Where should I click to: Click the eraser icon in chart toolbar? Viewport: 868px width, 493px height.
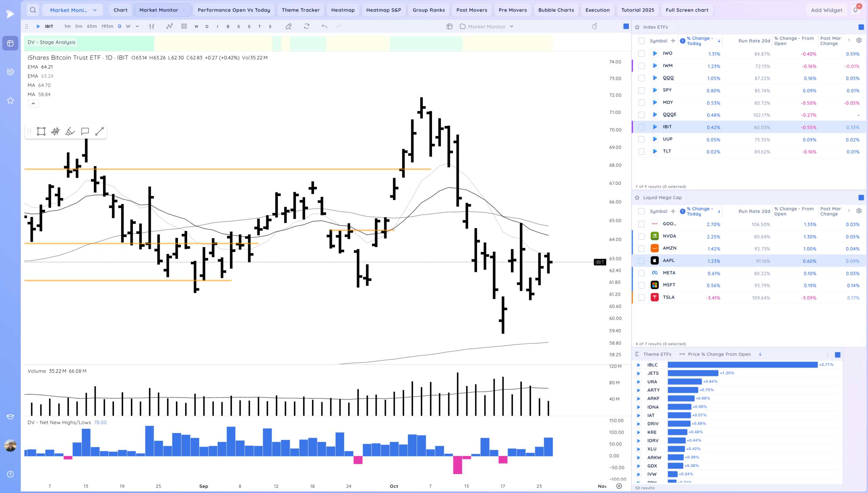pyautogui.click(x=289, y=26)
